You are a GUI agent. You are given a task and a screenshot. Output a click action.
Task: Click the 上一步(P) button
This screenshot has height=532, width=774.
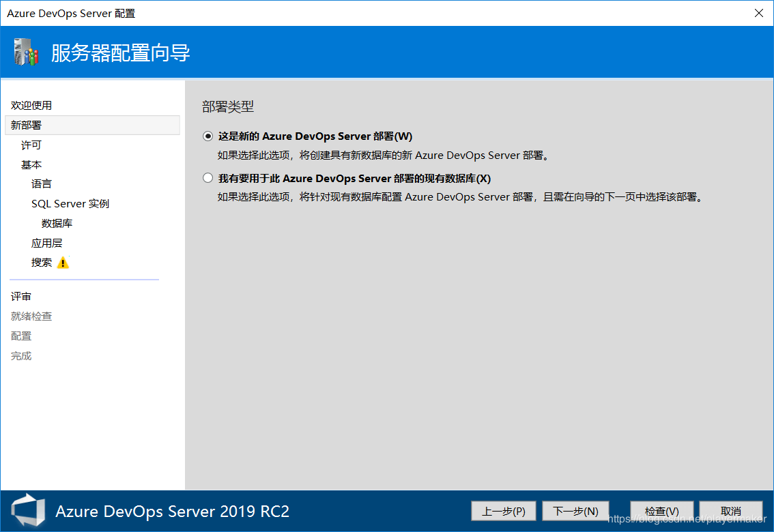click(x=504, y=511)
